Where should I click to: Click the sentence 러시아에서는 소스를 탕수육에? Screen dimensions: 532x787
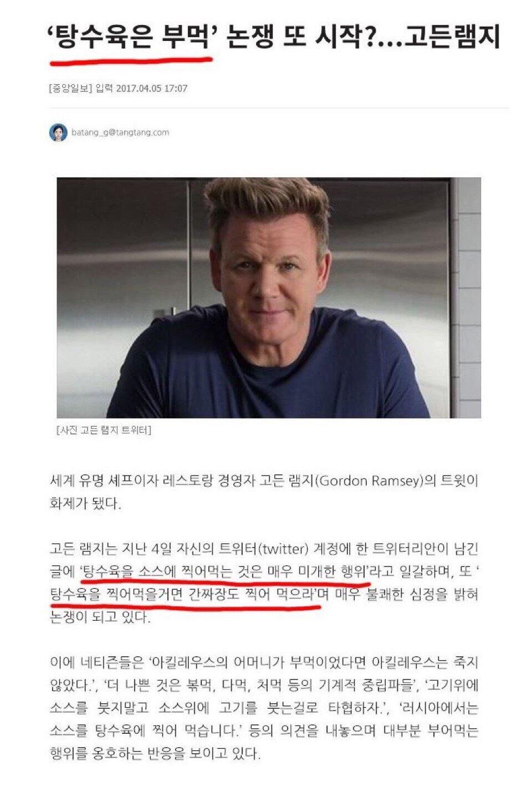click(264, 719)
